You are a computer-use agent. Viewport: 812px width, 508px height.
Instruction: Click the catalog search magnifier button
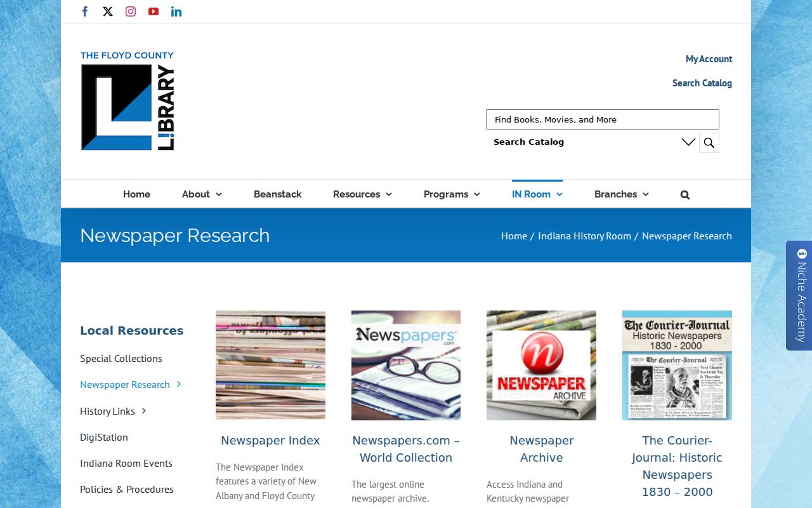tap(709, 142)
